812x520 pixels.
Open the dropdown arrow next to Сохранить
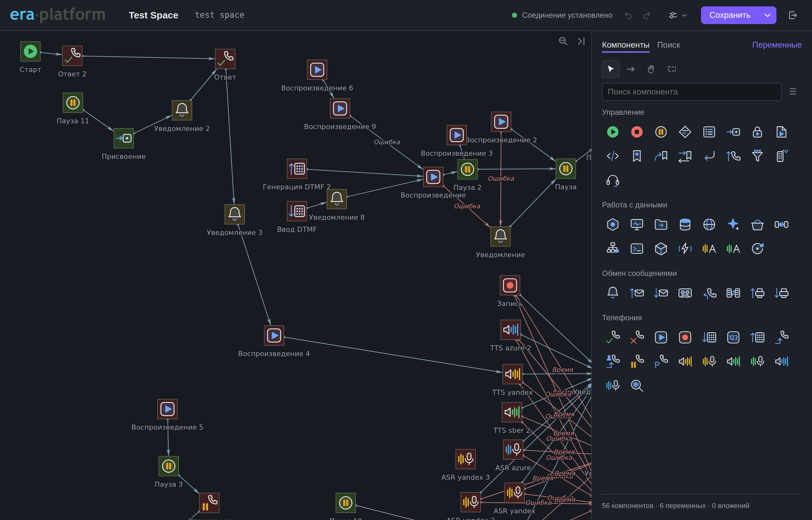tap(767, 15)
